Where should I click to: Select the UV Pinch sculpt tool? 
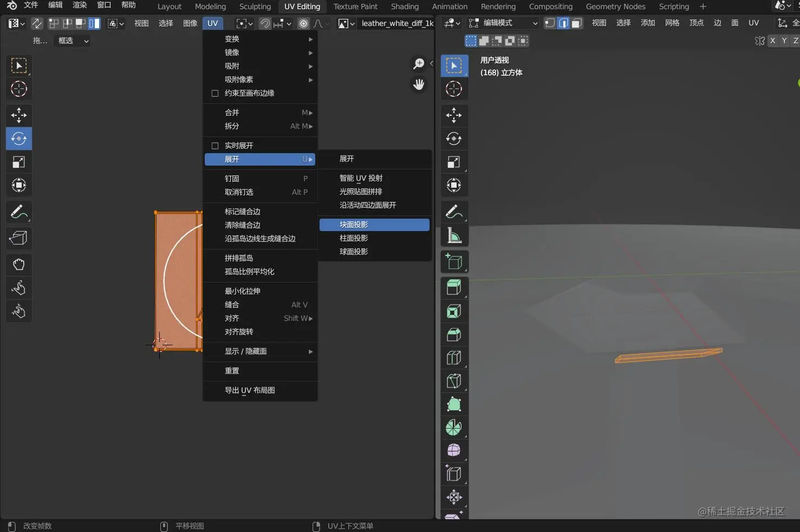19,311
